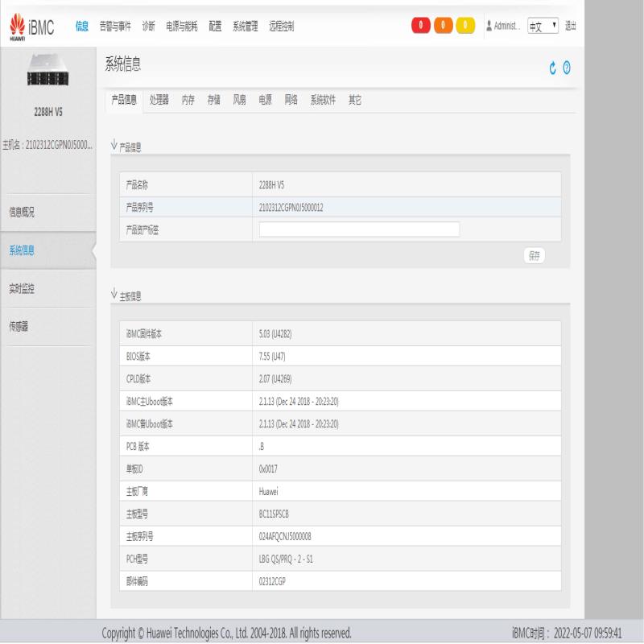This screenshot has width=644, height=644.
Task: Open 传感器 in the sidebar
Action: click(48, 327)
